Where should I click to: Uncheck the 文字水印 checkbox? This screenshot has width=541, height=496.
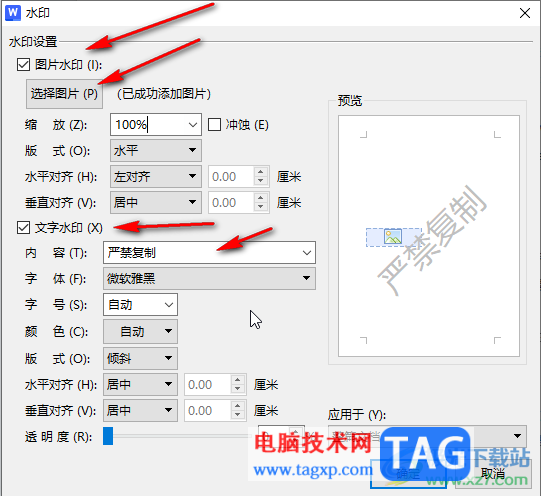click(23, 228)
